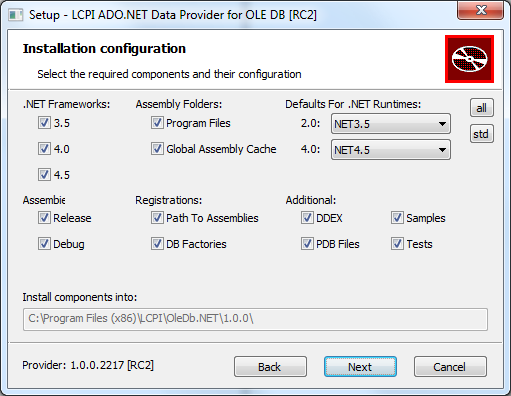The image size is (511, 396).
Task: Uncheck the PDB Files option
Action: pos(307,244)
